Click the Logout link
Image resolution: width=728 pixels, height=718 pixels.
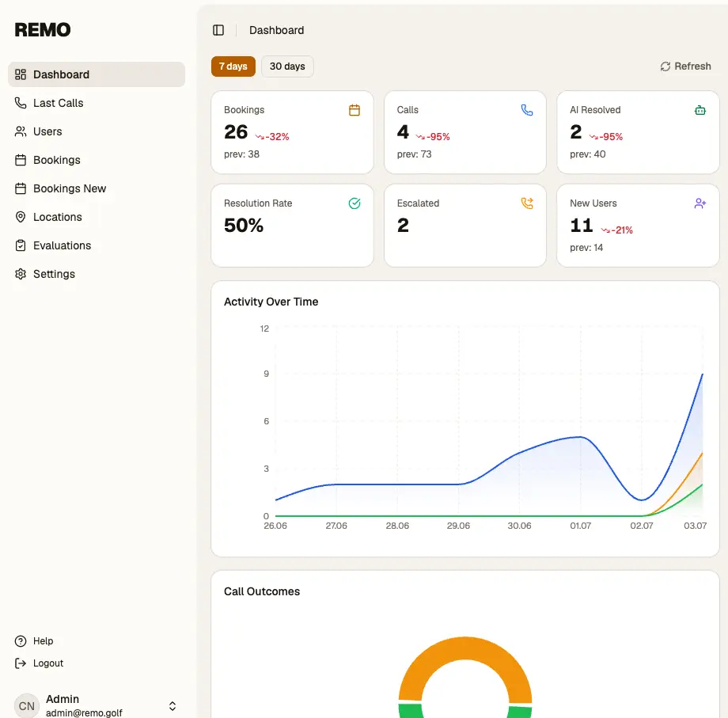pyautogui.click(x=48, y=663)
